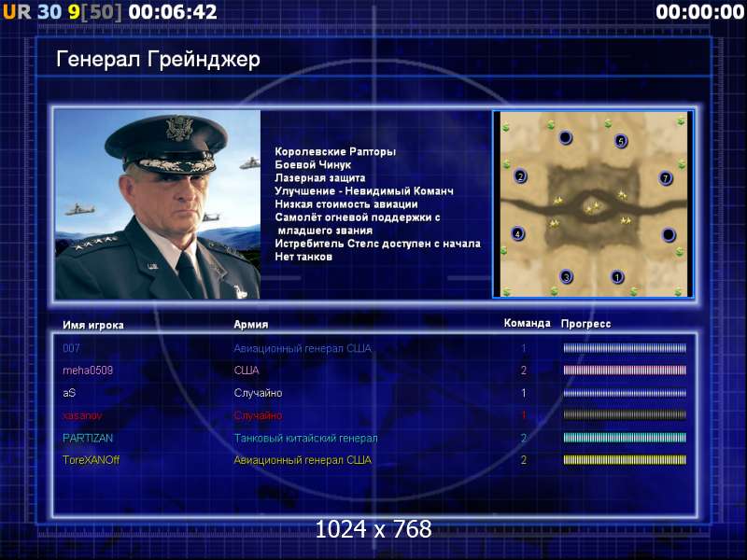Click xasanov's red army 'Случайно'
Image resolution: width=747 pixels, height=560 pixels.
[258, 415]
